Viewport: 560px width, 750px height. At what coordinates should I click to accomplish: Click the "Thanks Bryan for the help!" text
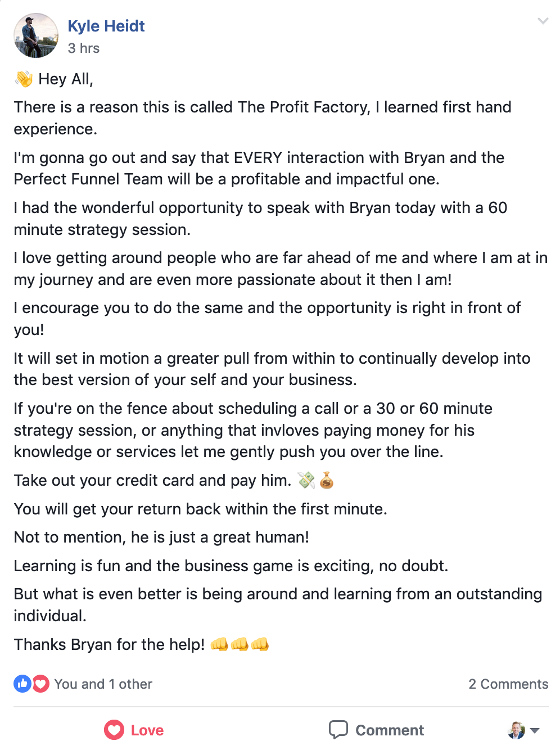tap(109, 644)
